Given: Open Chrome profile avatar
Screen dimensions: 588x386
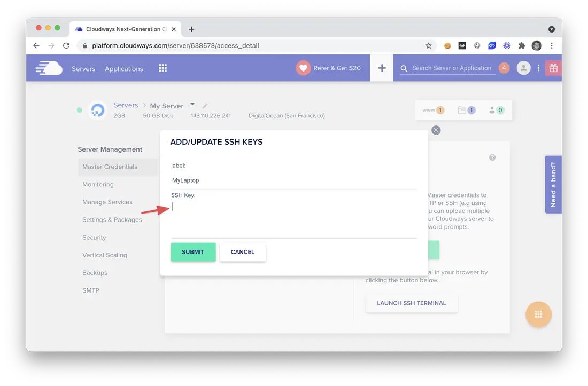Looking at the screenshot, I should pos(537,46).
